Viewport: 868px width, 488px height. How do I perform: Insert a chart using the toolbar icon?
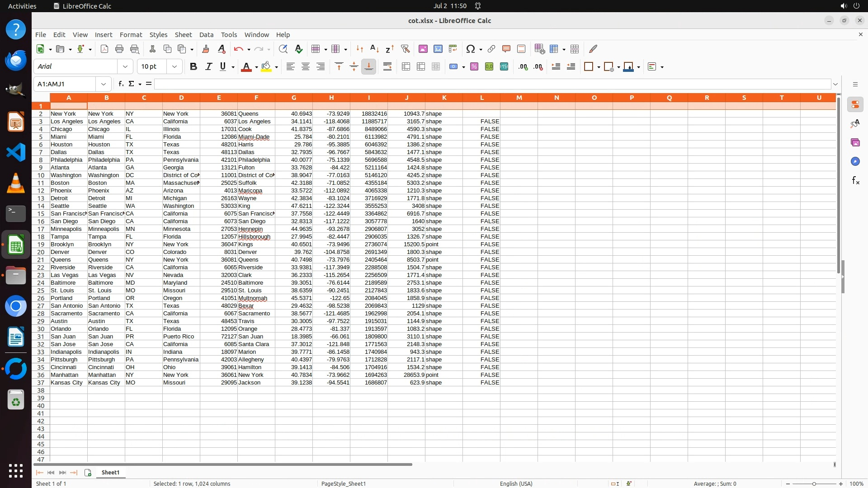pos(438,49)
